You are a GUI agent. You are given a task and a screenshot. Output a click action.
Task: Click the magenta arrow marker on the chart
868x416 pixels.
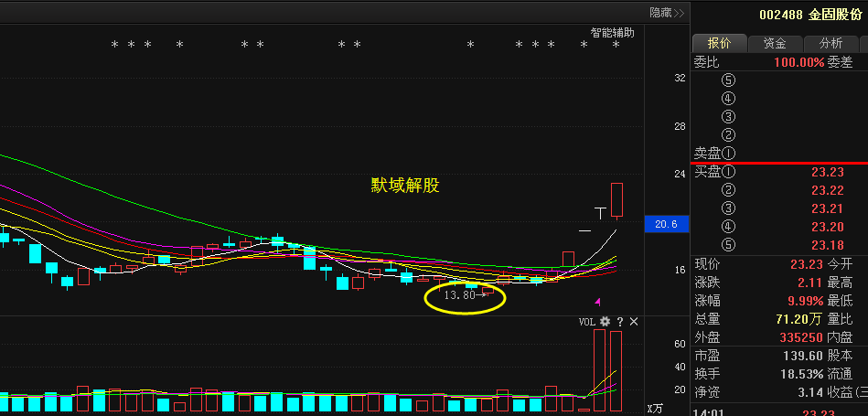click(598, 302)
